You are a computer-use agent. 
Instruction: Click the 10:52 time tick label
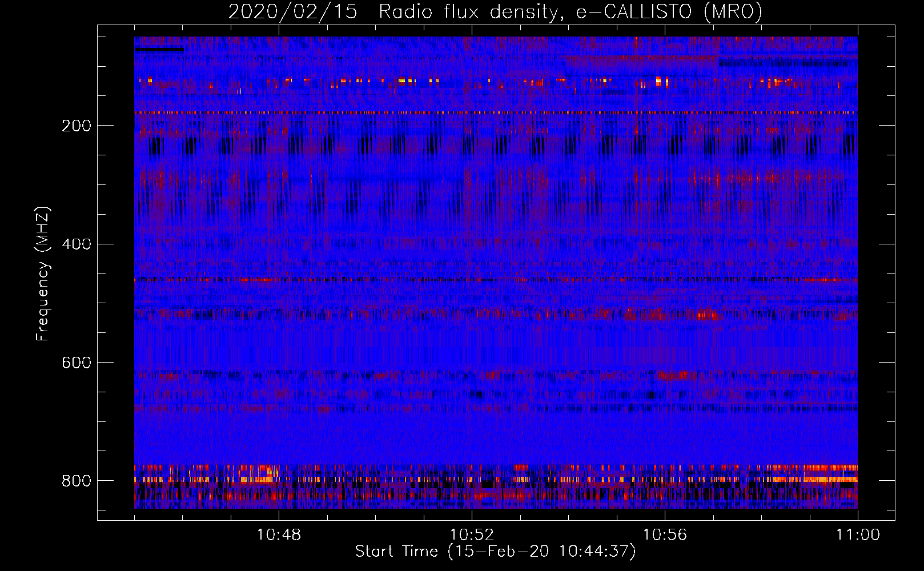(x=472, y=535)
